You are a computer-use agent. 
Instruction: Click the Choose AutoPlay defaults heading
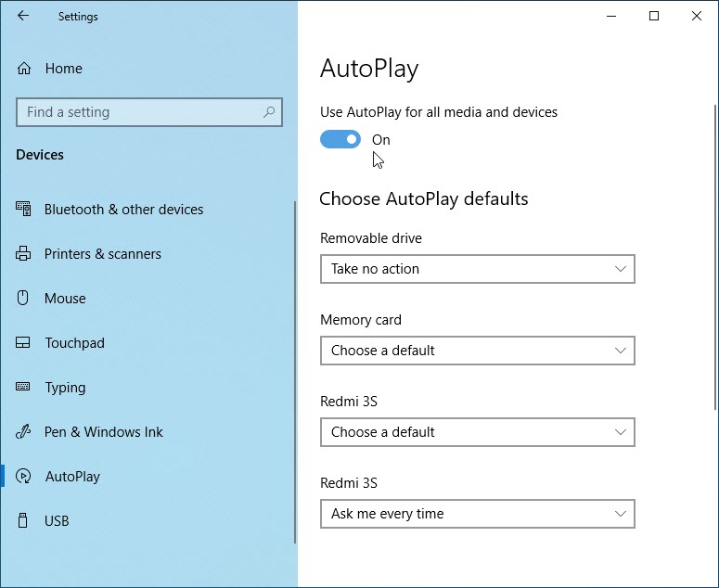[424, 199]
